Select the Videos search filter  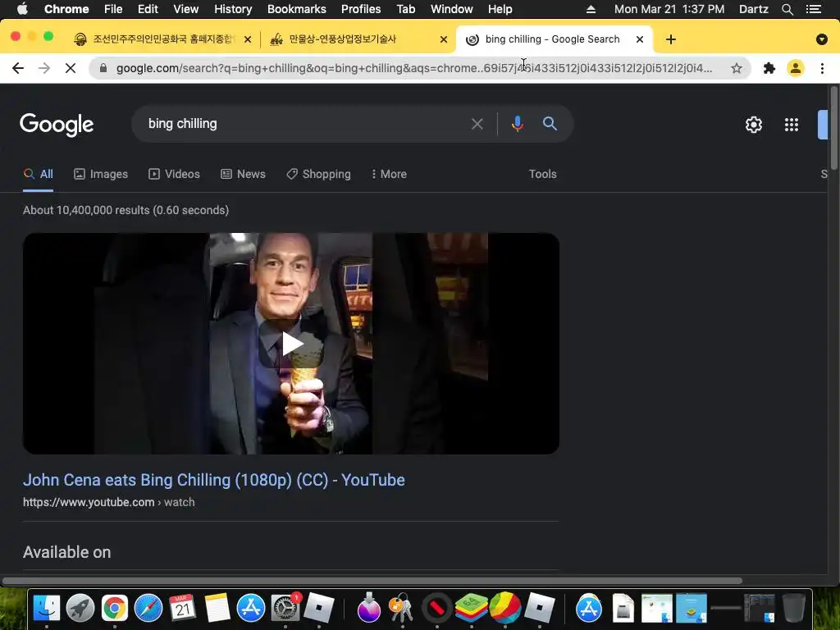point(174,174)
